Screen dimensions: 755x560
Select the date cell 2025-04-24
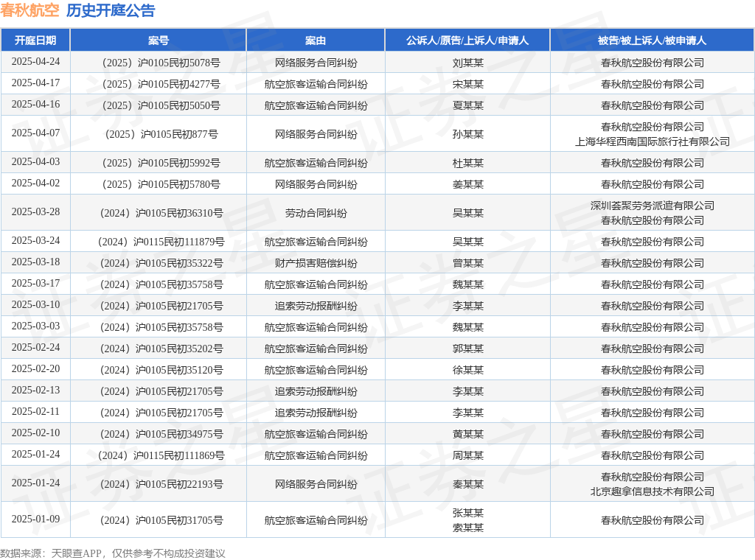(x=35, y=62)
